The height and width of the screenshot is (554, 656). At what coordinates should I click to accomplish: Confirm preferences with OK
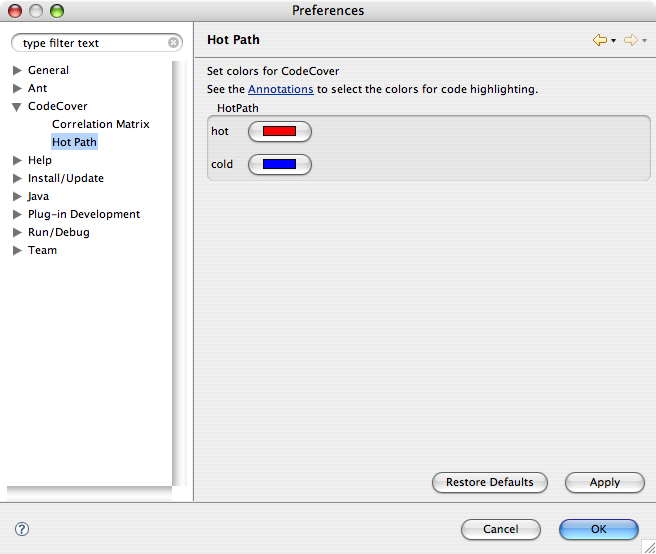[599, 529]
